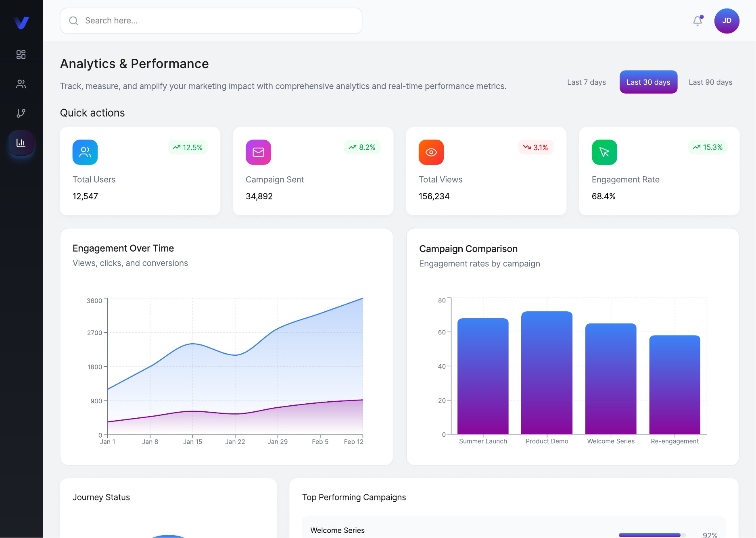
Task: Click the Summer Launch bar
Action: point(483,376)
